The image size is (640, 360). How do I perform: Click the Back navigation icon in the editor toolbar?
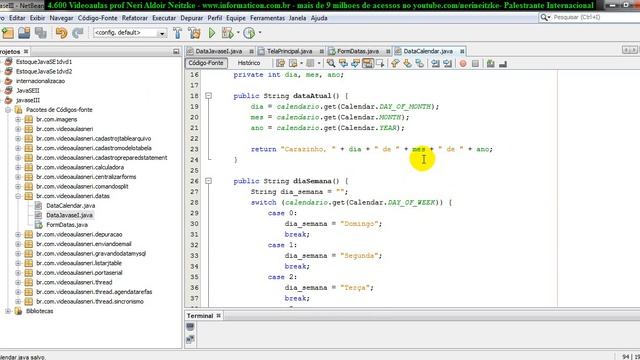[293, 63]
